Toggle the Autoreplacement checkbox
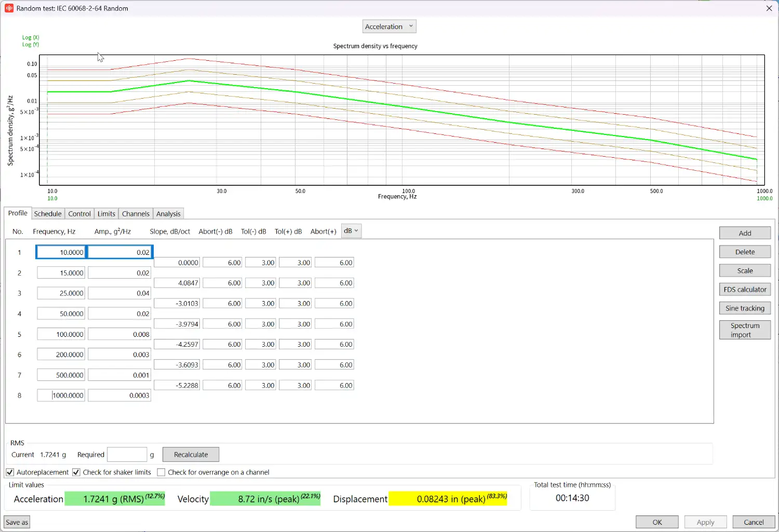The image size is (779, 532). 10,472
